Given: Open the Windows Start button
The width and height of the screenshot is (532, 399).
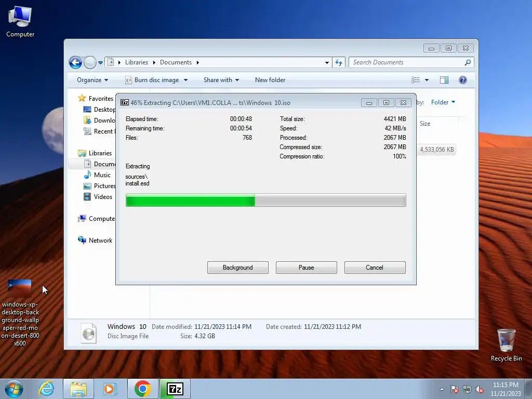Looking at the screenshot, I should [14, 389].
